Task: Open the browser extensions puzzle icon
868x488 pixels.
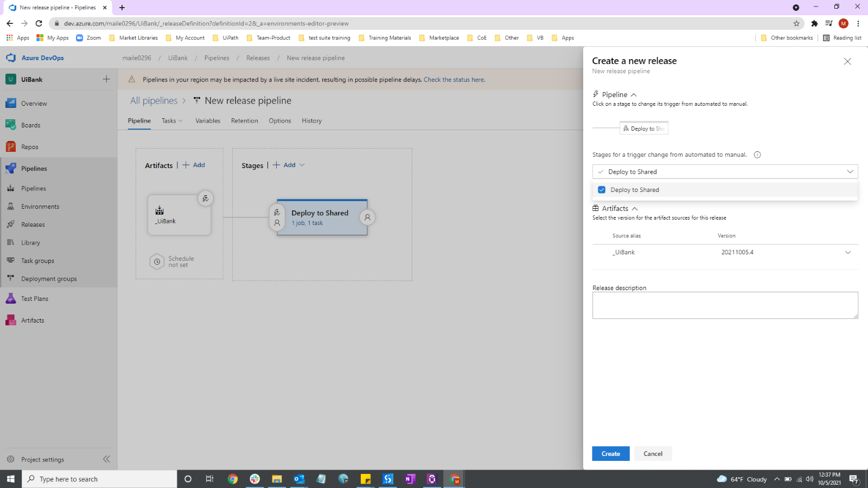Action: 814,23
